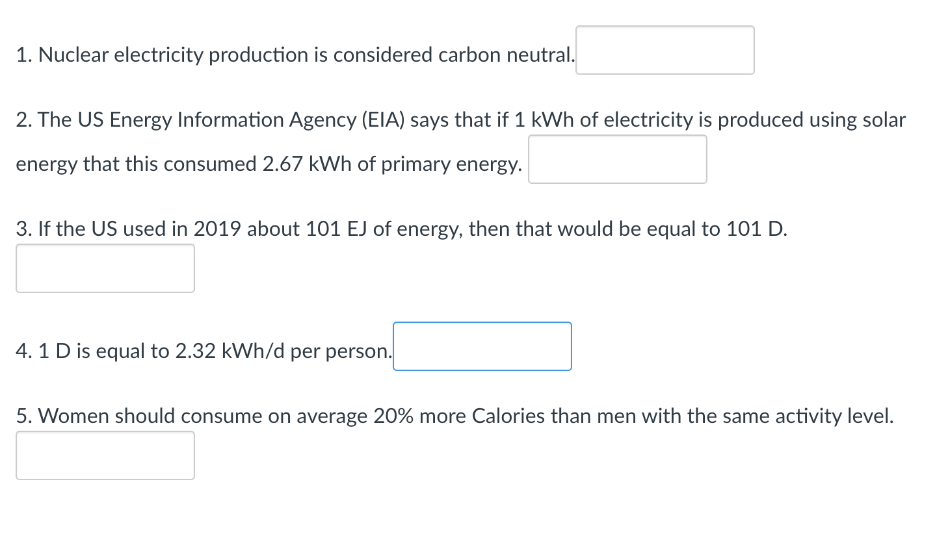Click the answer box under the Calories statement
Viewport: 935px width, 560px height.
[x=105, y=455]
